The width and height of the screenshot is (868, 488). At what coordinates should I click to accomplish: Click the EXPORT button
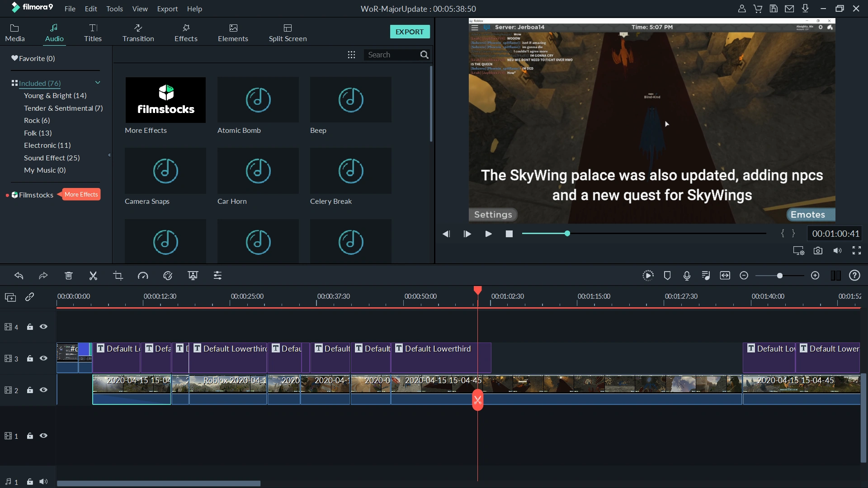410,32
